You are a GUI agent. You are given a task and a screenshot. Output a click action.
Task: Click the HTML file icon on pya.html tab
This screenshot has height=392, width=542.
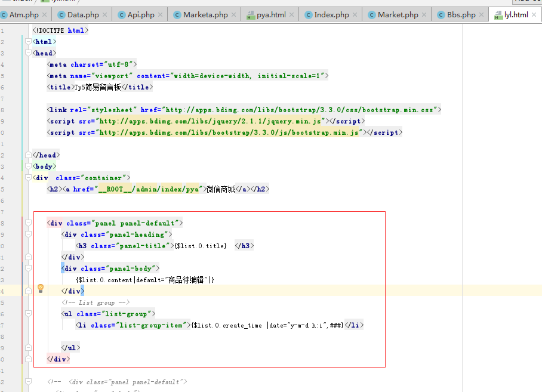point(251,15)
